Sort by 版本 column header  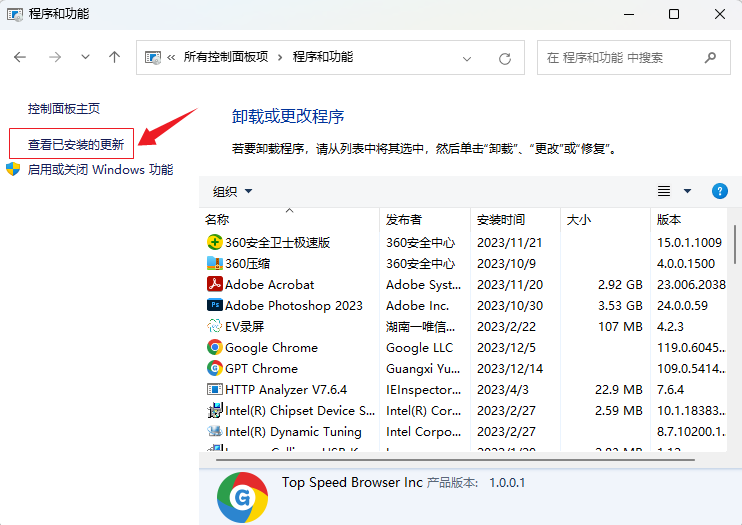pos(689,219)
